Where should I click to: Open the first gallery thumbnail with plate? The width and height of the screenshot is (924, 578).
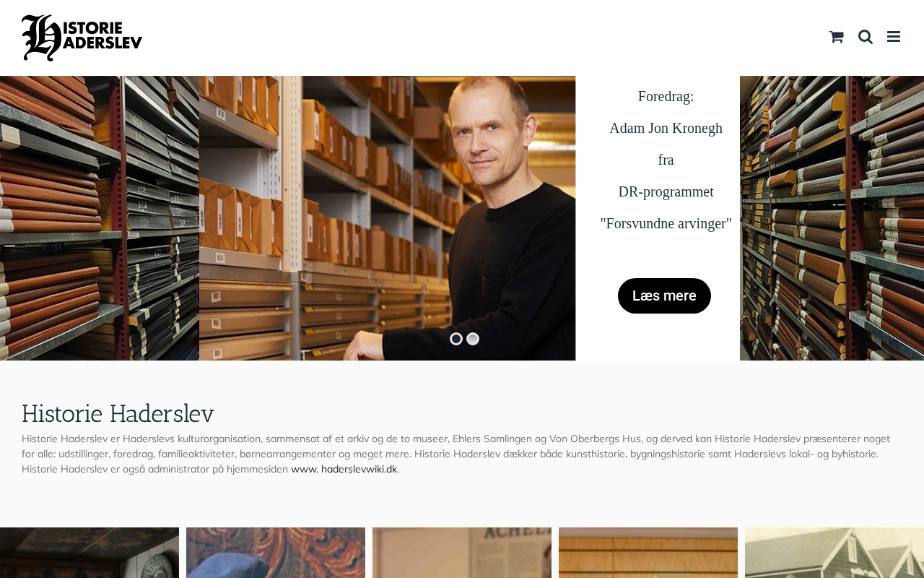[90, 553]
